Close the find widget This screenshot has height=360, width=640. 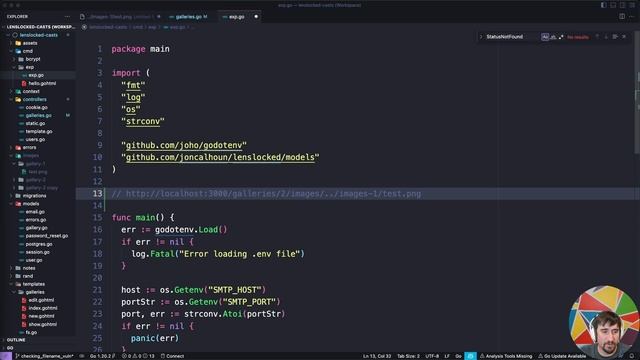coord(624,37)
